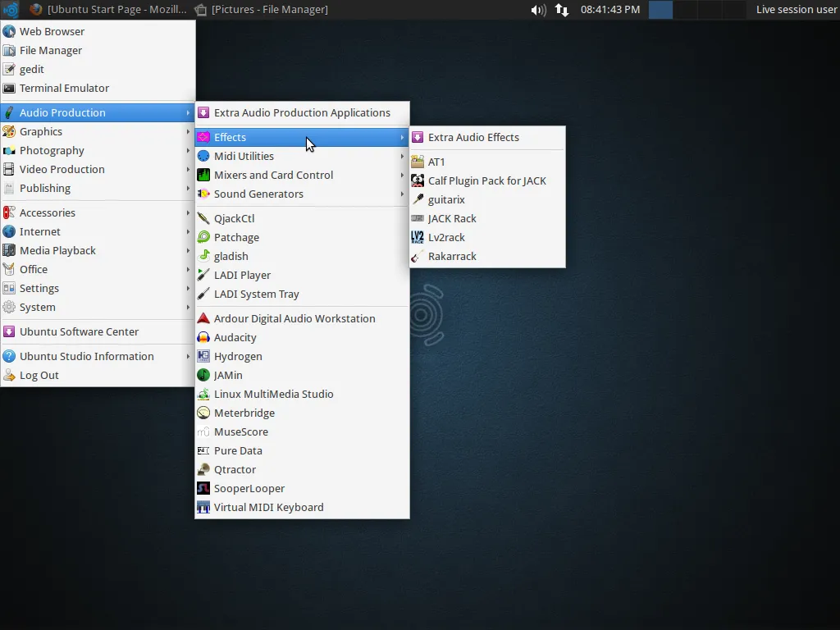840x630 pixels.
Task: Click the volume speaker icon in panel
Action: click(x=538, y=10)
